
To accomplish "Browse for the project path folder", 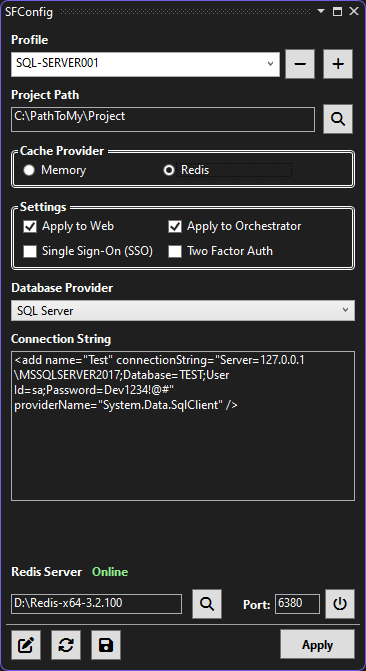I will 338,119.
